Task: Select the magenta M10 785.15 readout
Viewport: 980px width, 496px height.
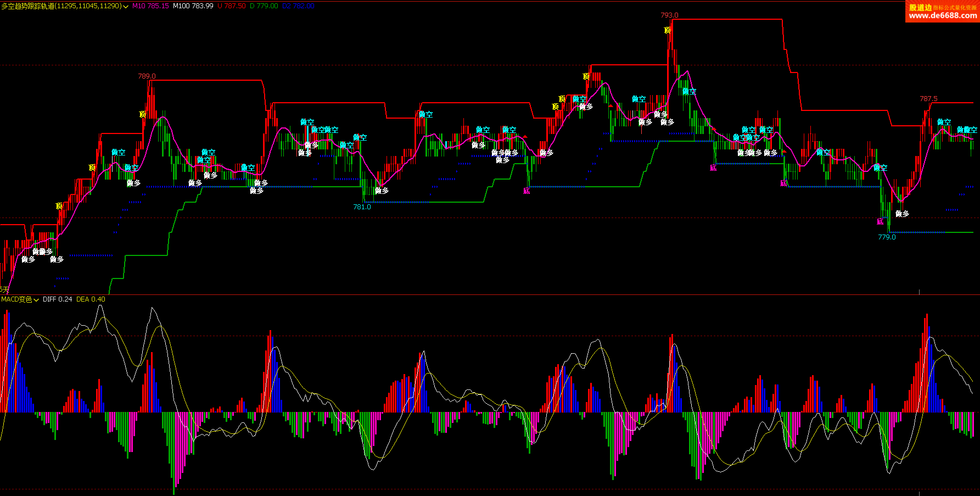Action: click(150, 6)
